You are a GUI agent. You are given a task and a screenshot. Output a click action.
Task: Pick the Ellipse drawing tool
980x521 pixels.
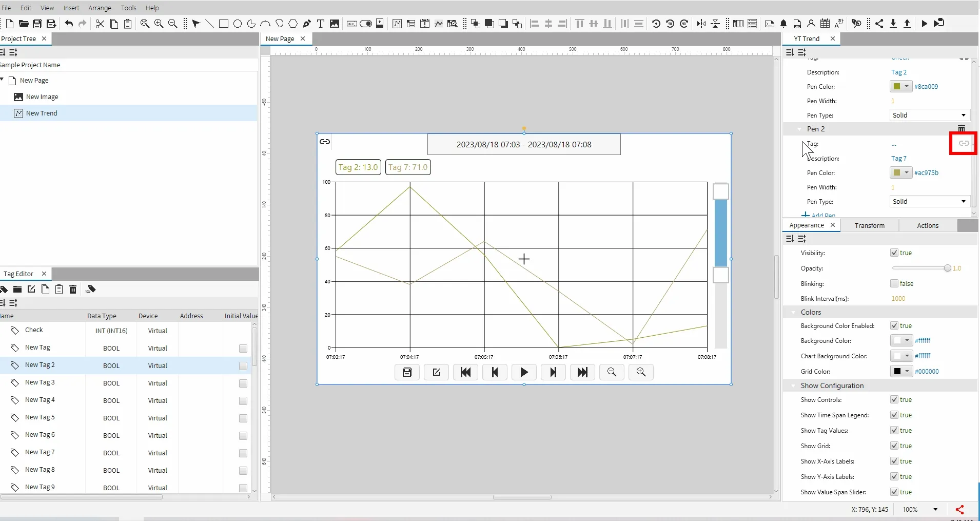[238, 24]
